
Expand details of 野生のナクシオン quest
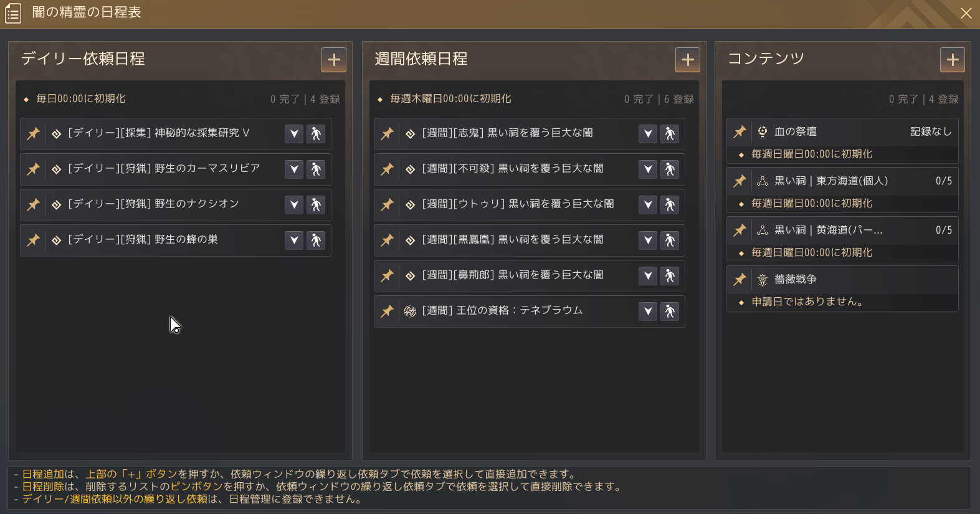pos(294,205)
